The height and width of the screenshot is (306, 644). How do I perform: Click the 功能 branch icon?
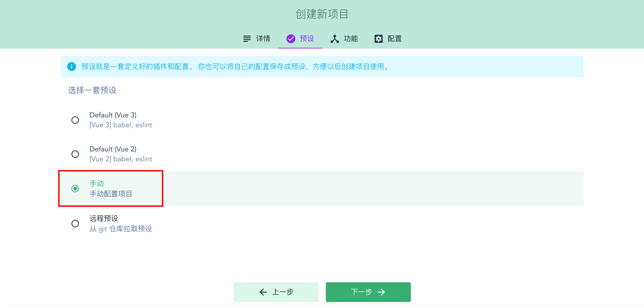335,39
